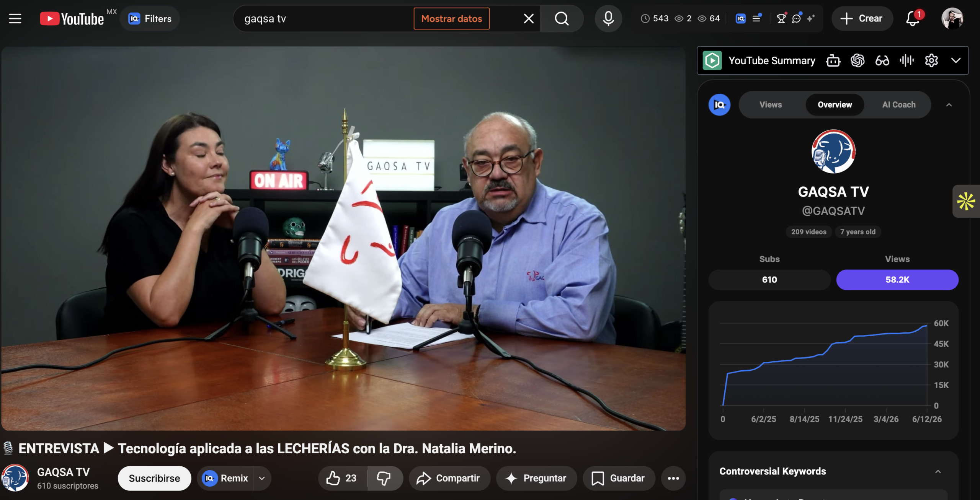This screenshot has width=980, height=500.
Task: Click the eye stat showing 2
Action: coord(683,18)
